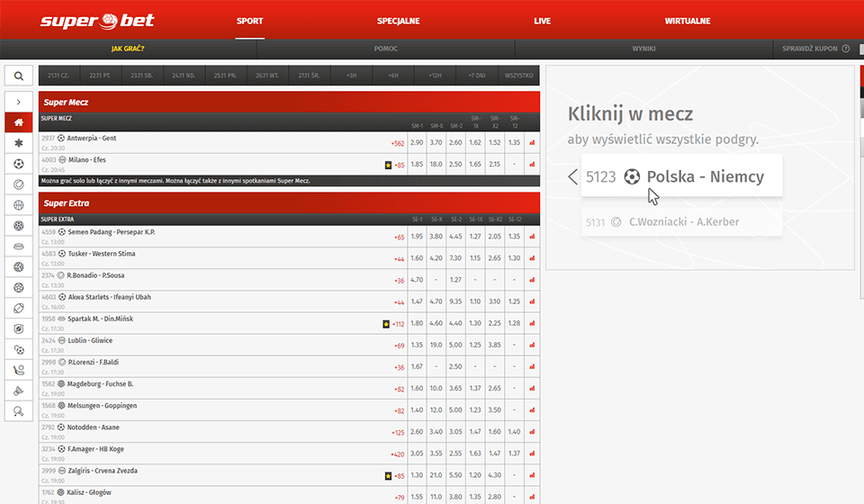
Task: Filter matches by date 21.11 CZ.
Action: click(x=58, y=76)
